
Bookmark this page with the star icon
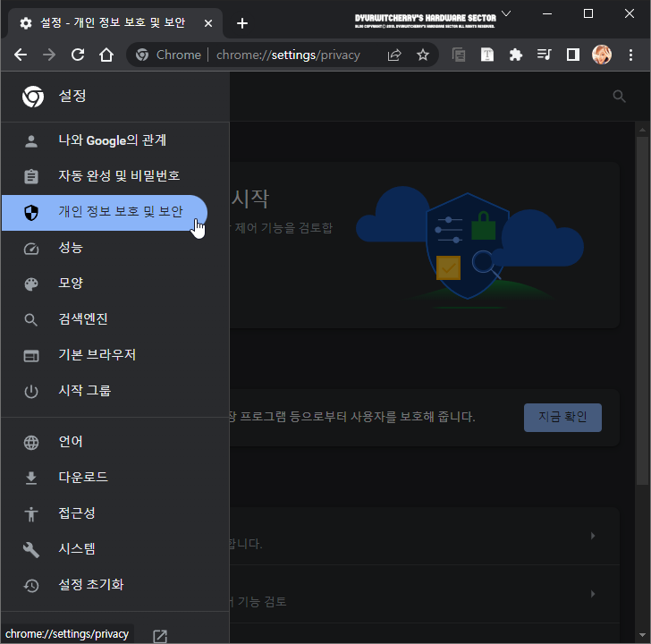[423, 55]
